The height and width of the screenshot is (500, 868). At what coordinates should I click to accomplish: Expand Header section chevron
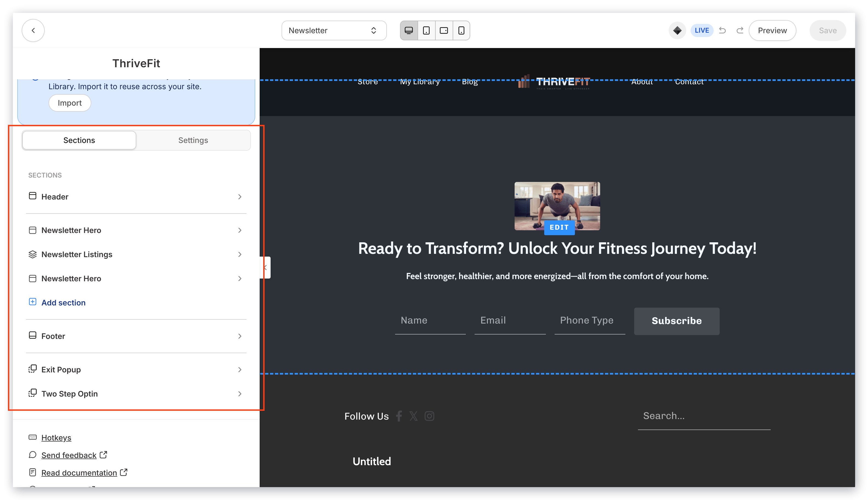pos(240,197)
